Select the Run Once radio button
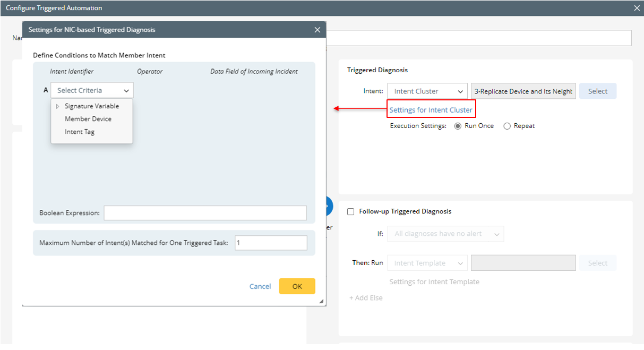 (x=458, y=126)
